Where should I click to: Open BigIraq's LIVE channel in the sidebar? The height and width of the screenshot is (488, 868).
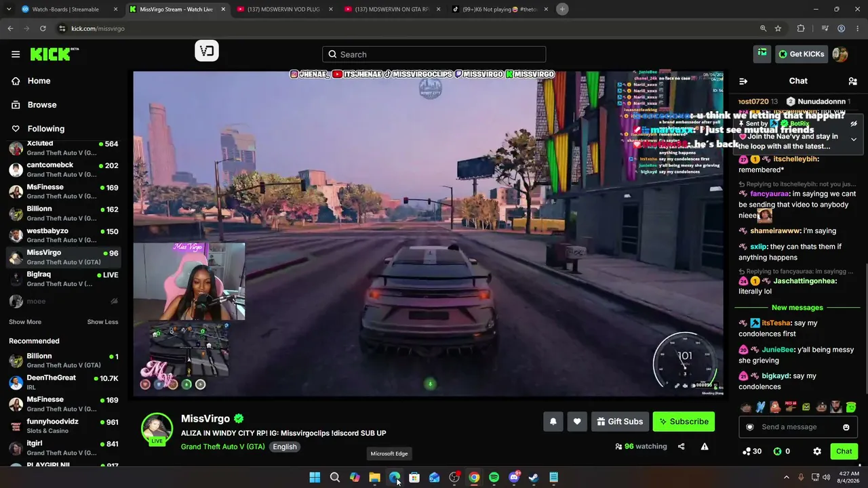(63, 279)
